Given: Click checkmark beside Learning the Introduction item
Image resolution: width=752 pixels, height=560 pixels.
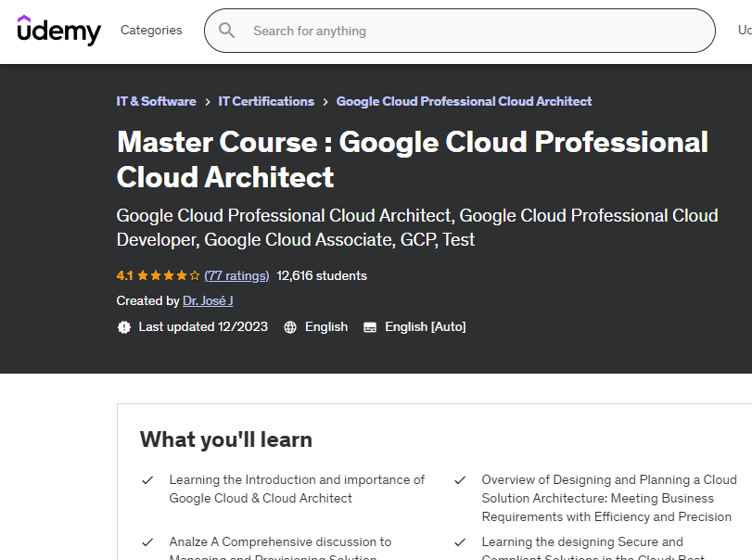Looking at the screenshot, I should click(x=147, y=480).
